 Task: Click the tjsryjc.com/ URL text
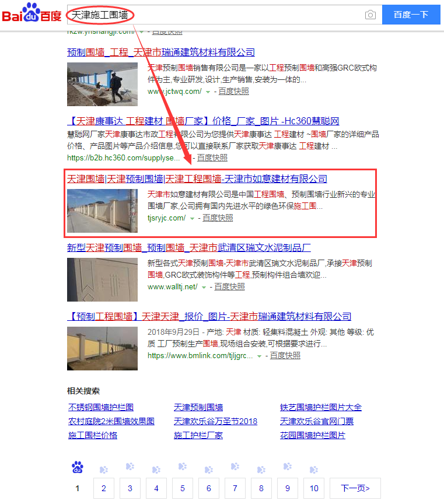(x=166, y=218)
